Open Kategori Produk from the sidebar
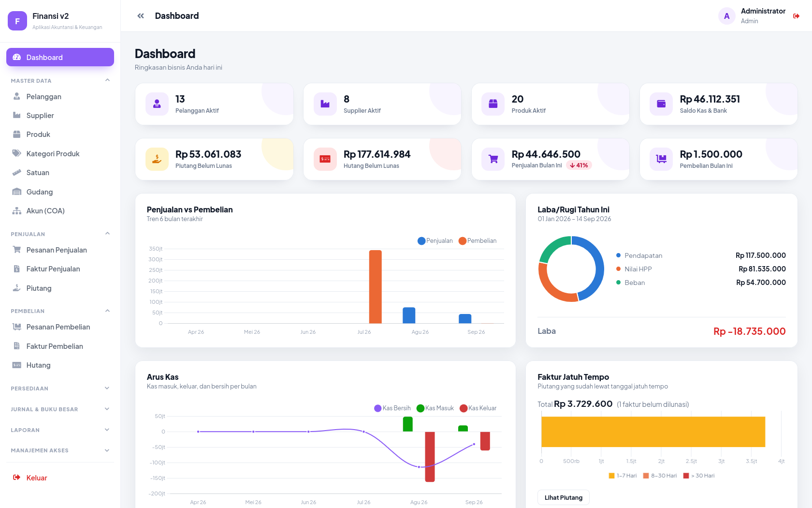Image resolution: width=812 pixels, height=508 pixels. [x=60, y=153]
